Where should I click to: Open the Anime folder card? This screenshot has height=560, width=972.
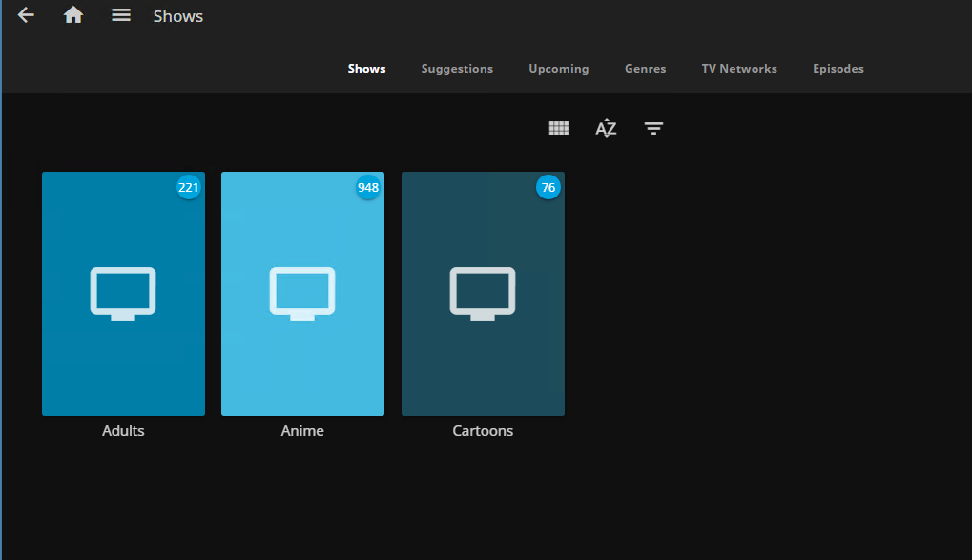coord(302,294)
